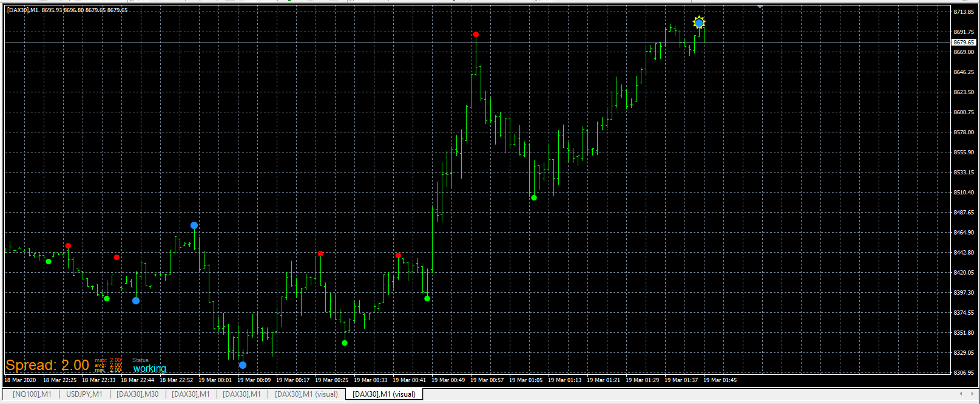
Task: Click the 8442.80 price scale label
Action: [x=964, y=253]
